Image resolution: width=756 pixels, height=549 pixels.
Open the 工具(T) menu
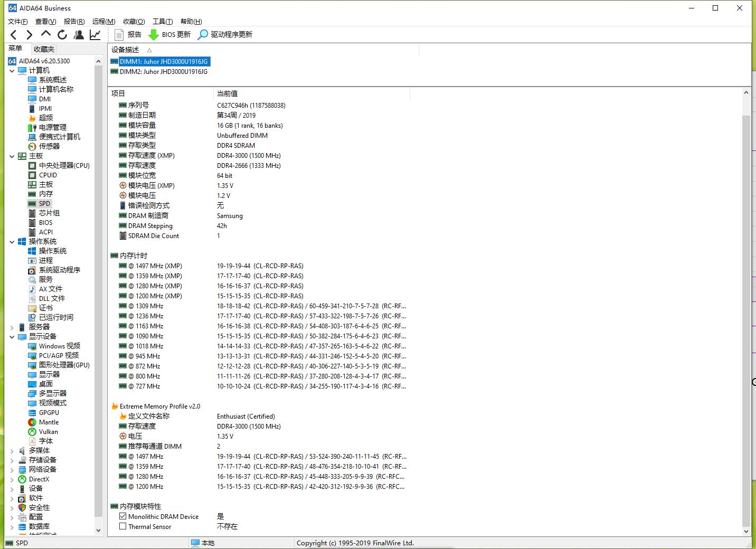[163, 21]
